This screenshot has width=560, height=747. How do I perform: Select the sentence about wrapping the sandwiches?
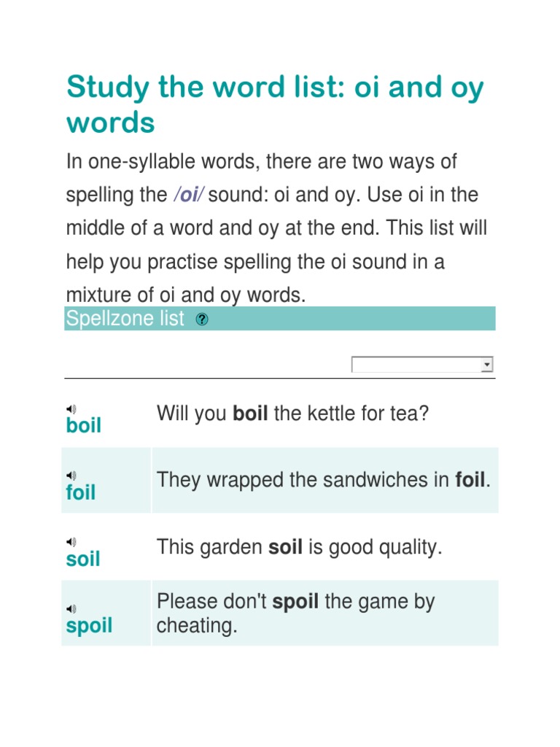[x=324, y=480]
